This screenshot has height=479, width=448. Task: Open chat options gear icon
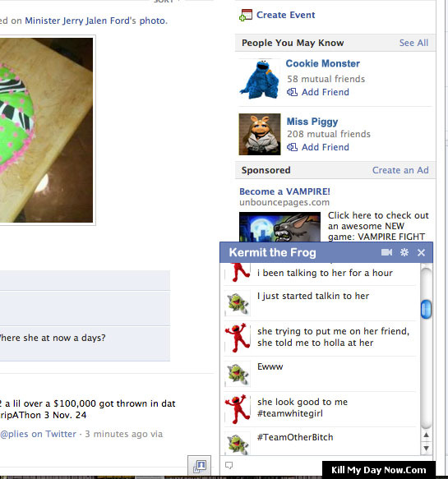404,252
